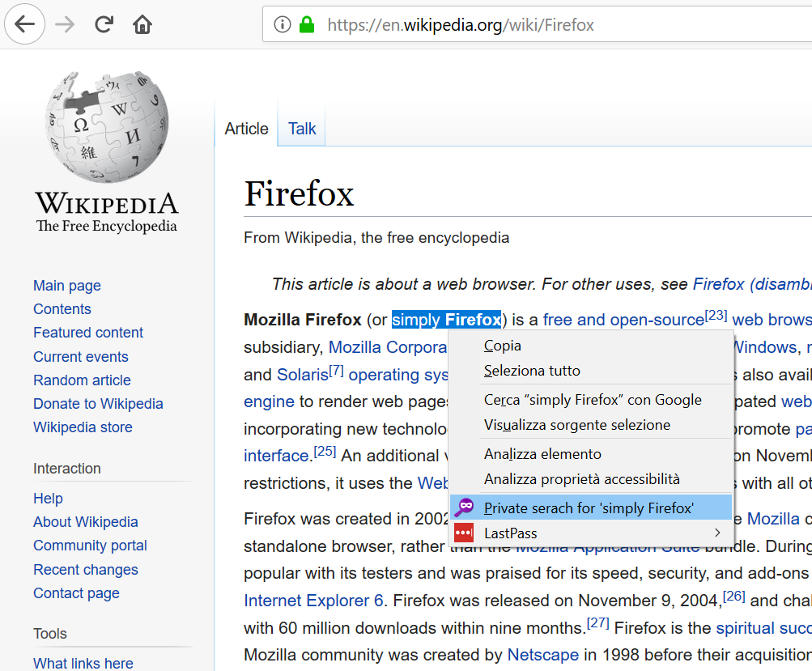This screenshot has width=812, height=671.
Task: Follow the free and open-source link
Action: [x=623, y=320]
